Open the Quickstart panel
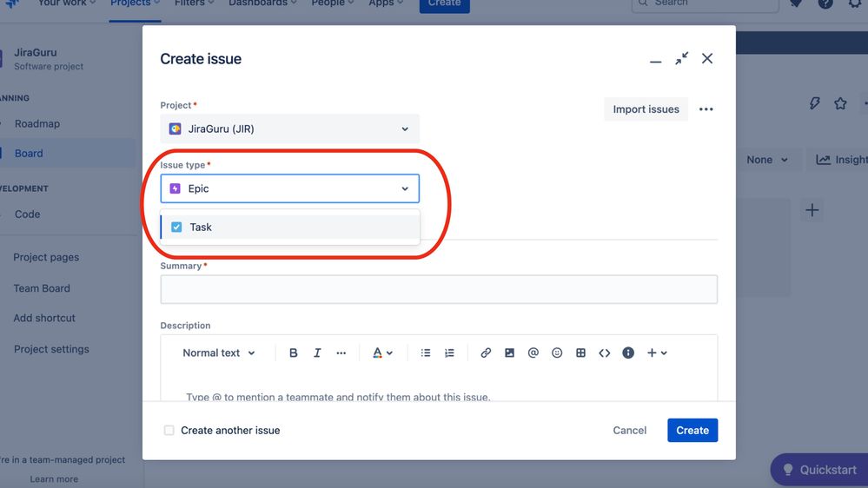The height and width of the screenshot is (488, 868). pos(819,470)
